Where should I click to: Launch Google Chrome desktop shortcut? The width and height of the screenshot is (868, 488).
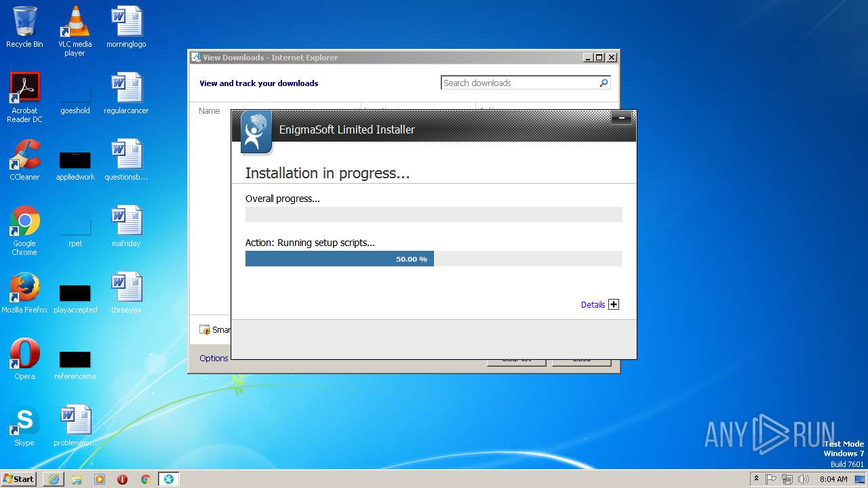24,230
